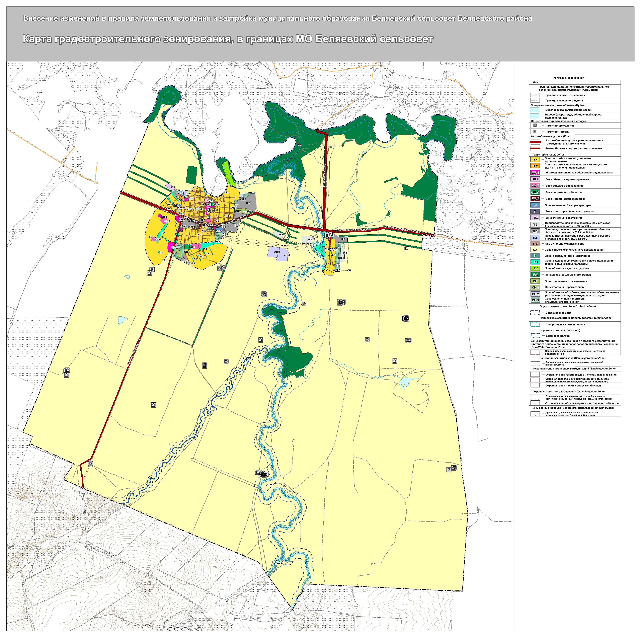Click the Условные обозначения legend heading
This screenshot has width=644, height=644.
(x=569, y=78)
